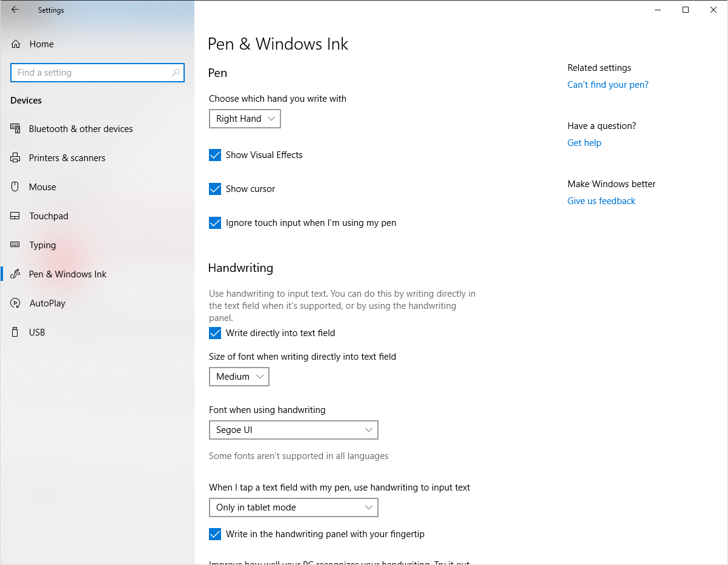Screen dimensions: 728x565
Task: Open Printers & scanners page
Action: 97,158
